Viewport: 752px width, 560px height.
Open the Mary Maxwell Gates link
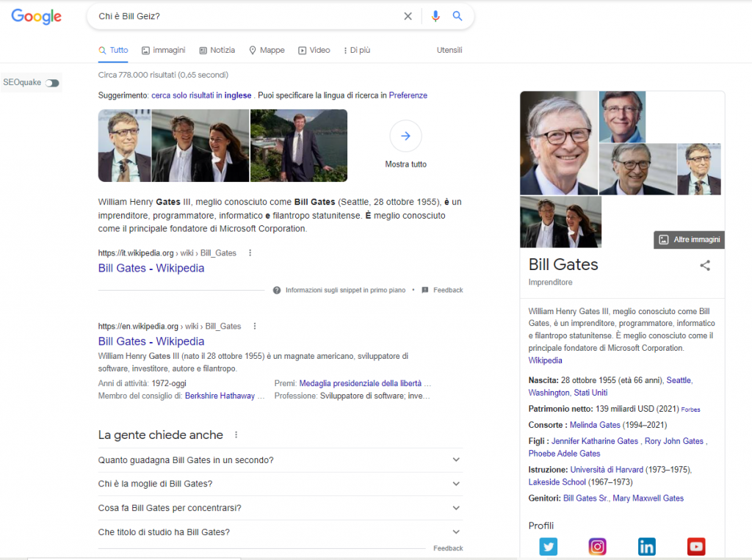[648, 498]
